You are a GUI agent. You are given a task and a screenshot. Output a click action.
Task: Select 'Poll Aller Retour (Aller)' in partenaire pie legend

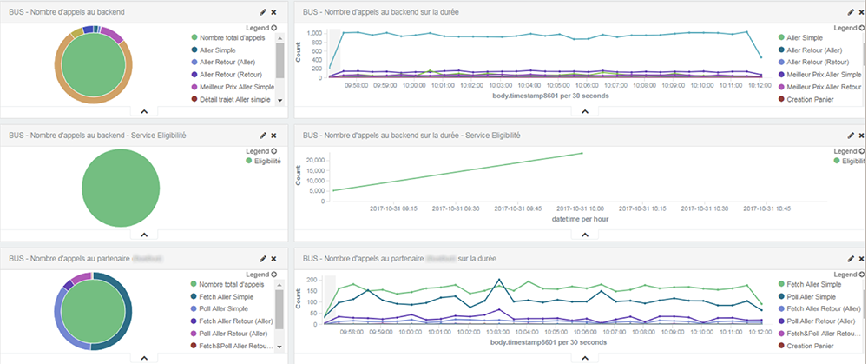[229, 334]
